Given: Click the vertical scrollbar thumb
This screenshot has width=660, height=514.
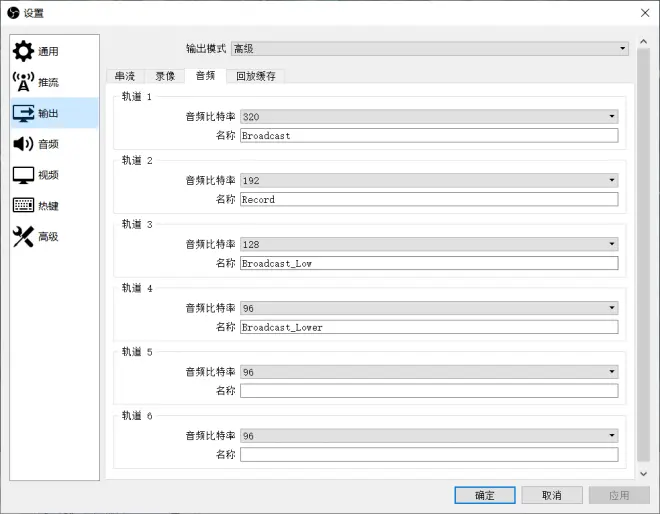Looking at the screenshot, I should (644, 255).
